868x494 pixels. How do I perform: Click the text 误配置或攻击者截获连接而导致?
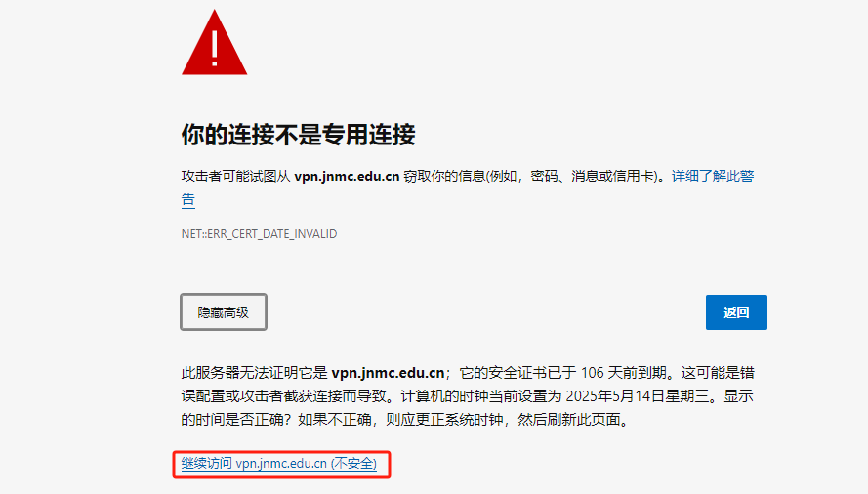point(283,396)
